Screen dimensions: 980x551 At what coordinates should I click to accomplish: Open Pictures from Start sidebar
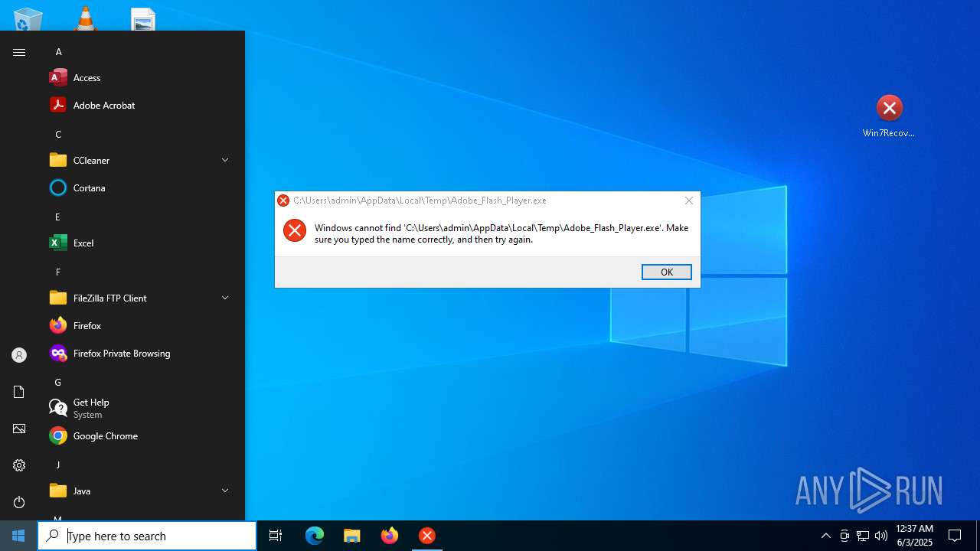19,429
